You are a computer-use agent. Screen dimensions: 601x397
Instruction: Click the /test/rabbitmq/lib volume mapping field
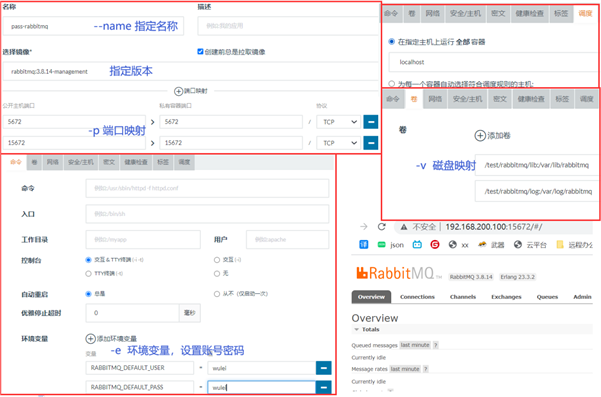pos(537,165)
